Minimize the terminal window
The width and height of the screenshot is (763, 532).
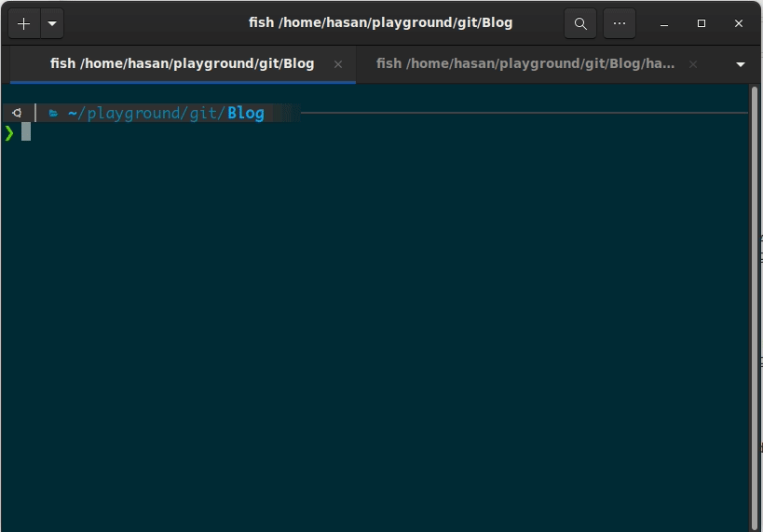click(663, 23)
